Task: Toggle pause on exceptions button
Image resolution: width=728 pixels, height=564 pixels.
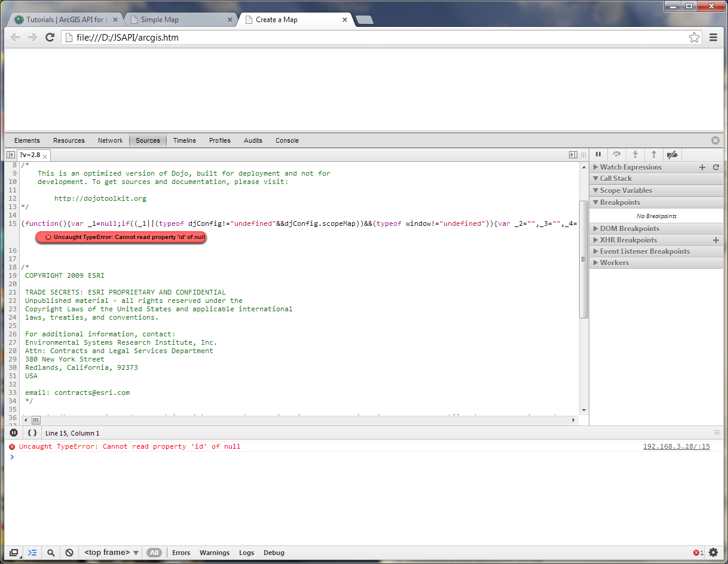Action: coord(14,433)
